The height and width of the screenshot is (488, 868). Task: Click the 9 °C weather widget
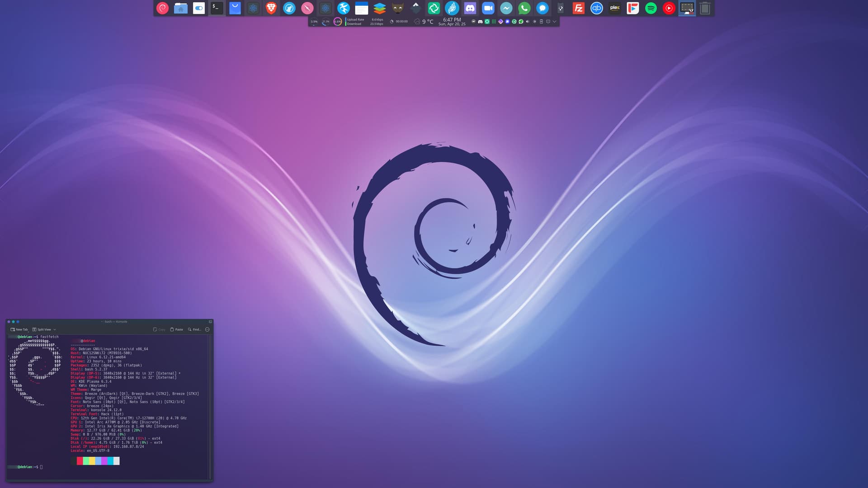point(424,21)
